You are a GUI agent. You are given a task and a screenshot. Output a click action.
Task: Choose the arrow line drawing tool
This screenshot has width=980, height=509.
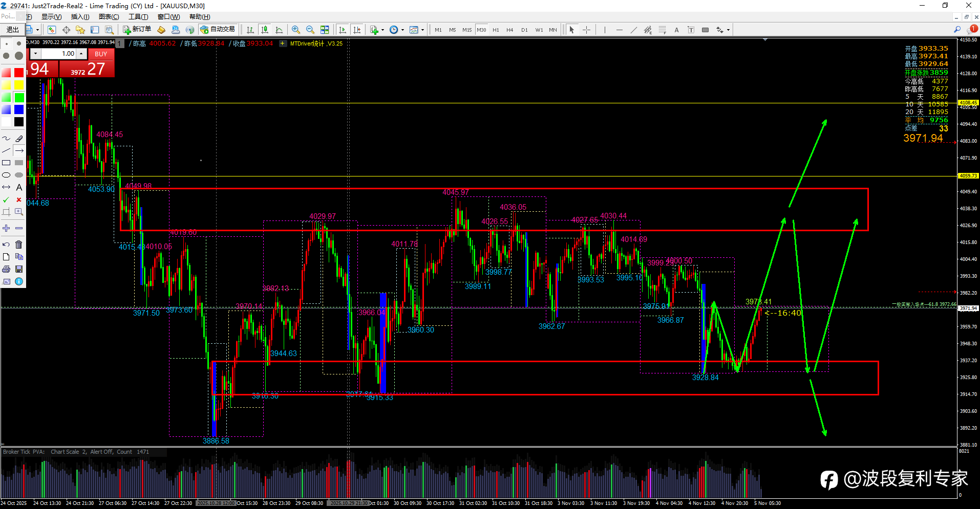[x=19, y=151]
